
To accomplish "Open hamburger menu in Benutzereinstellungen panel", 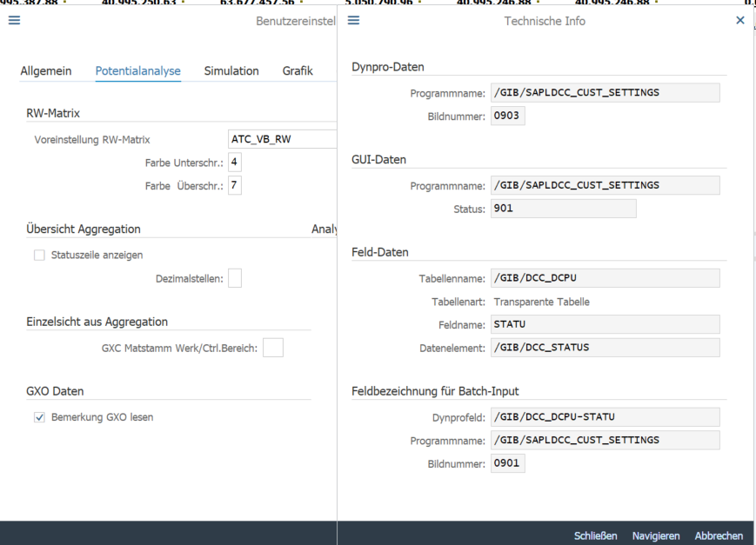I will 14,21.
